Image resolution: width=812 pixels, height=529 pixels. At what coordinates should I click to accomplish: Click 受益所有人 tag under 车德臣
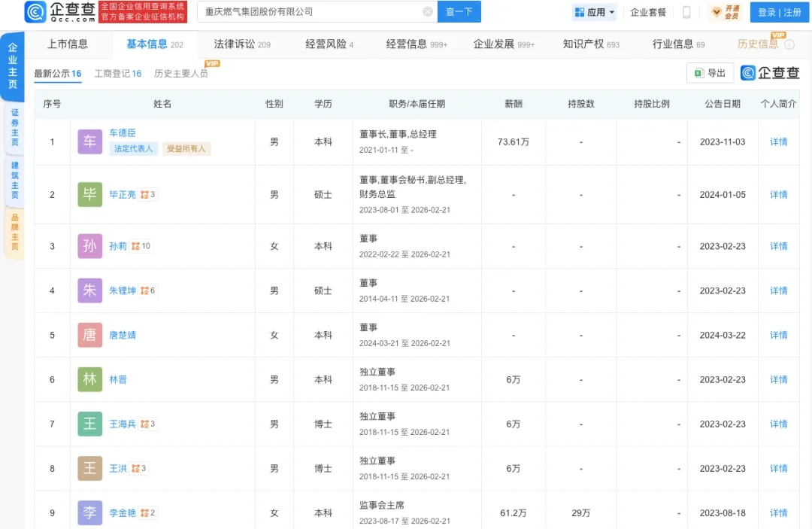coord(186,149)
